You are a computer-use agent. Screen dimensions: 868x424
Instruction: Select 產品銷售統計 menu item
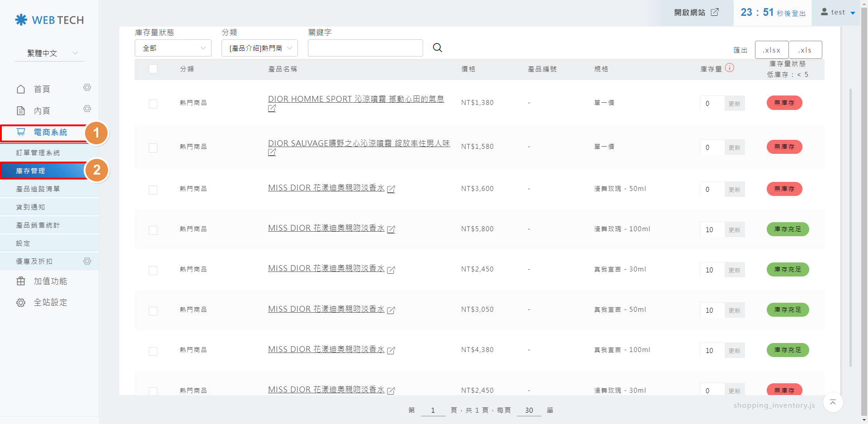pyautogui.click(x=38, y=225)
